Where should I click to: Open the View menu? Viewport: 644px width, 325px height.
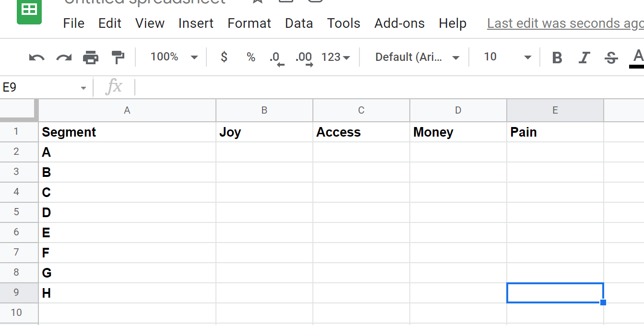pos(150,23)
